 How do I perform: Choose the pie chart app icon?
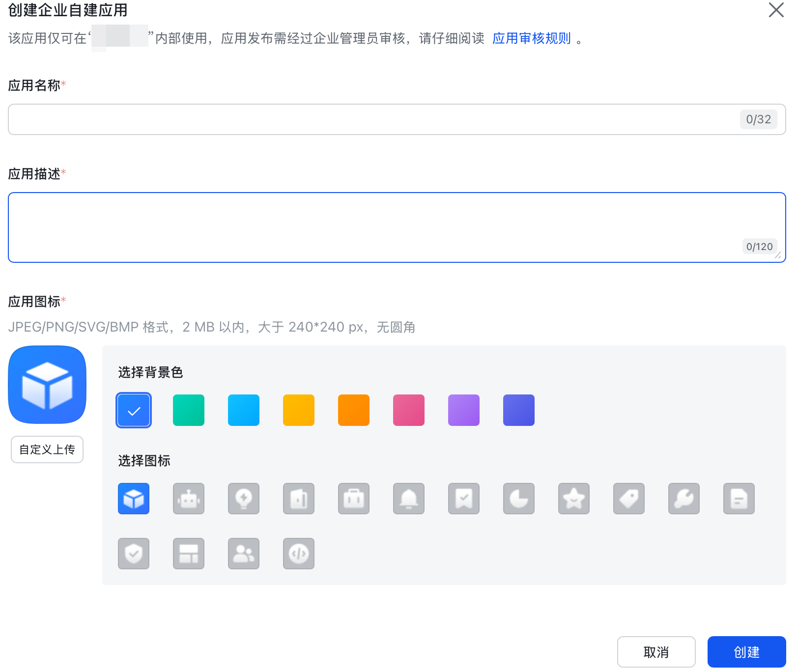pos(519,499)
